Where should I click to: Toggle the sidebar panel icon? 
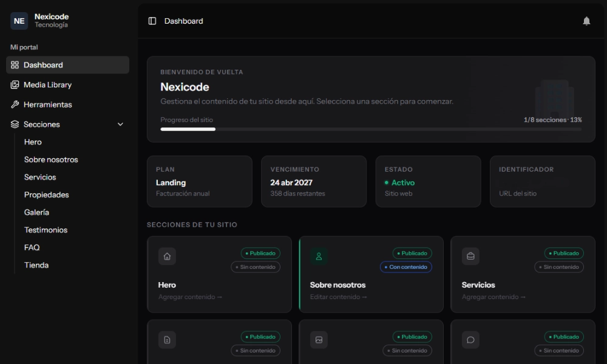(x=152, y=21)
